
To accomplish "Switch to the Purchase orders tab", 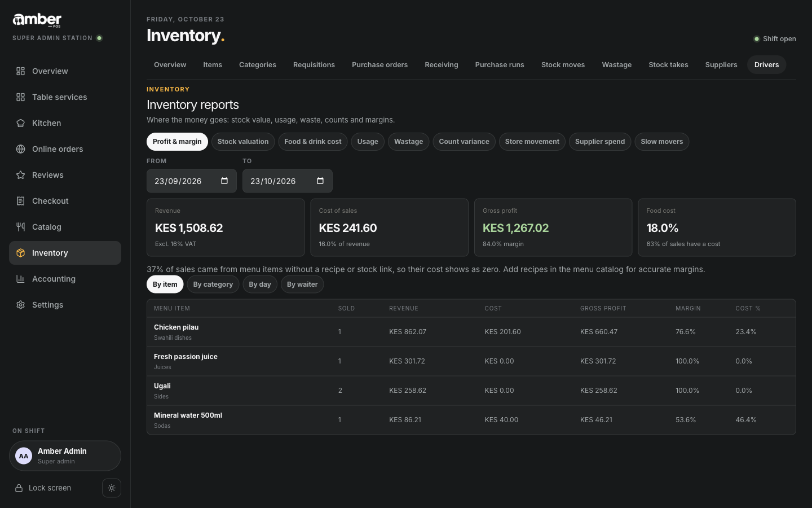I will click(379, 65).
